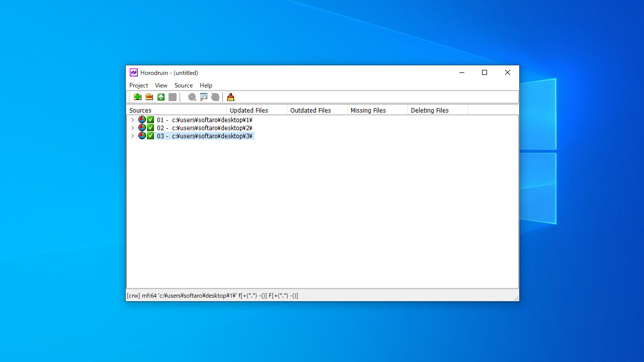
Task: Click the Horodruin app icon in title bar
Action: [133, 72]
